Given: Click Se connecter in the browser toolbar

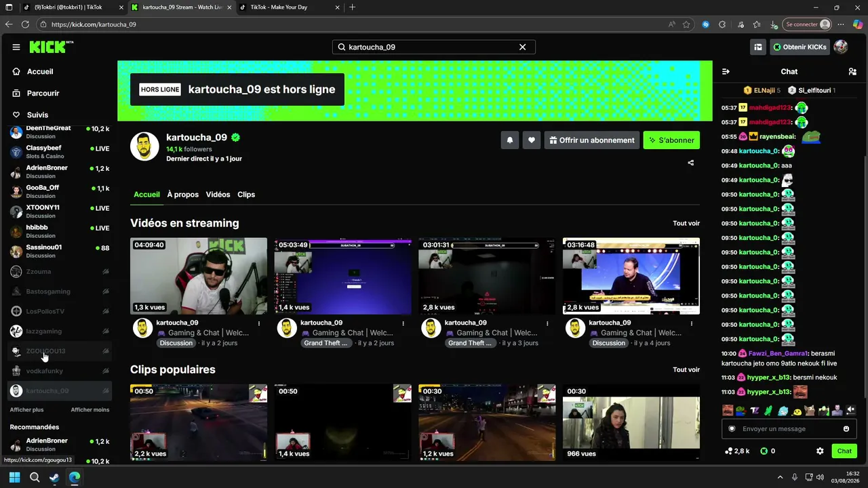Looking at the screenshot, I should (807, 24).
